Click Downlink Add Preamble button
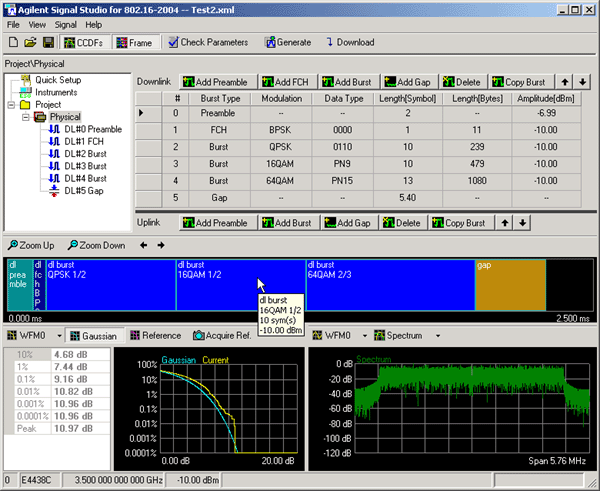 (x=216, y=82)
